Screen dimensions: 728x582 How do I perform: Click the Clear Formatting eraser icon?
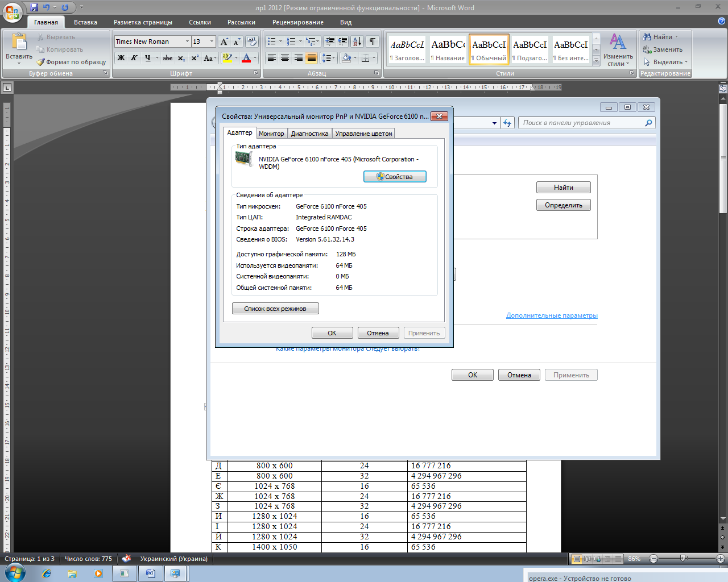point(252,41)
